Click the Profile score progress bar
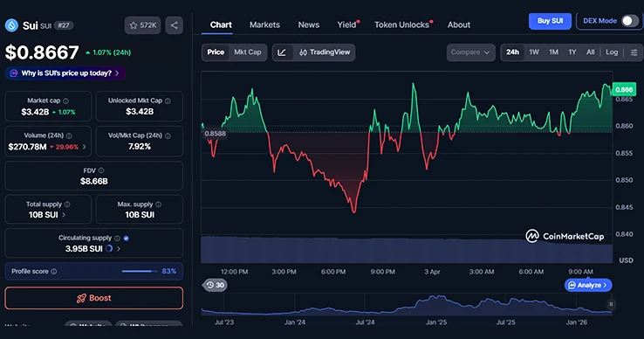 [x=140, y=272]
